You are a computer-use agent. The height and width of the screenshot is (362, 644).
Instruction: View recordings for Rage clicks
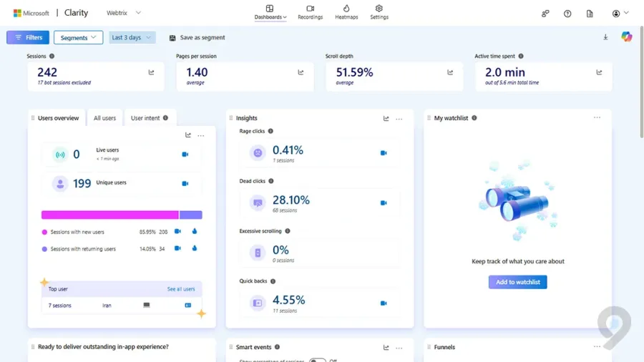pyautogui.click(x=384, y=153)
